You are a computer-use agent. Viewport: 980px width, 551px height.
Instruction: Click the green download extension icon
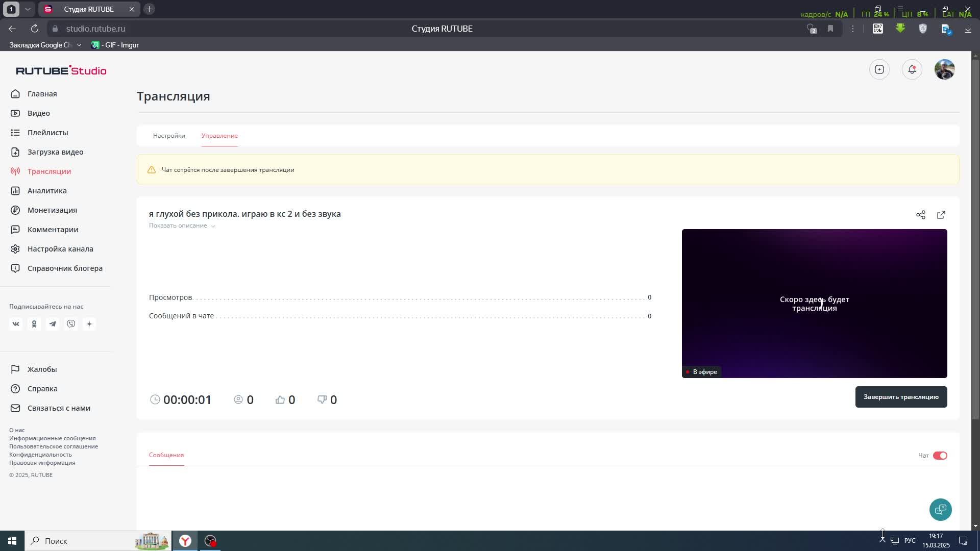point(900,29)
